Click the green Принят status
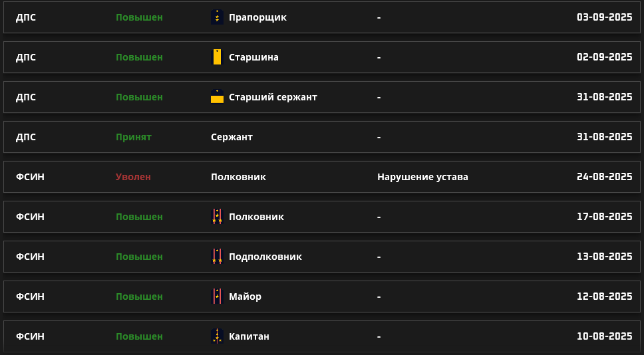644x355 pixels. pos(134,137)
